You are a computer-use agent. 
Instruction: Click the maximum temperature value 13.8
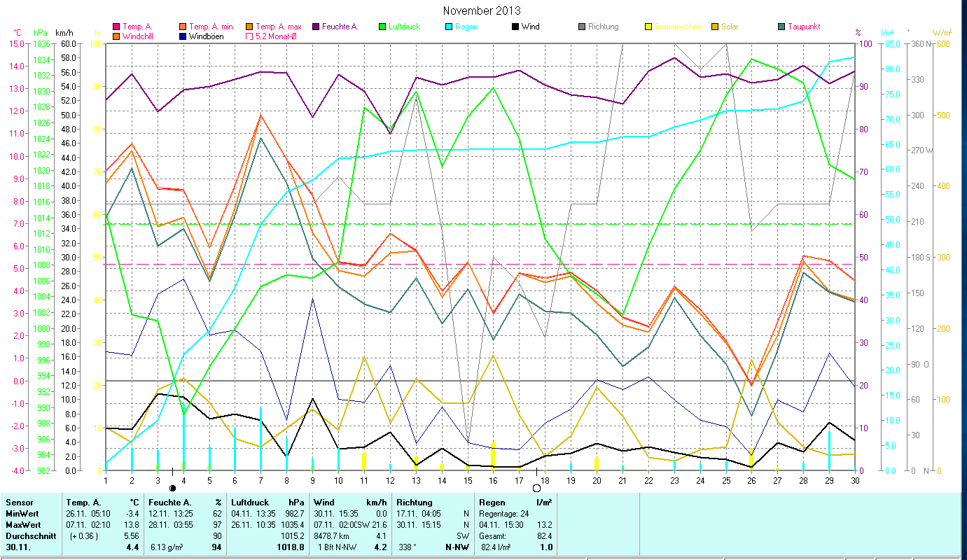(x=132, y=524)
